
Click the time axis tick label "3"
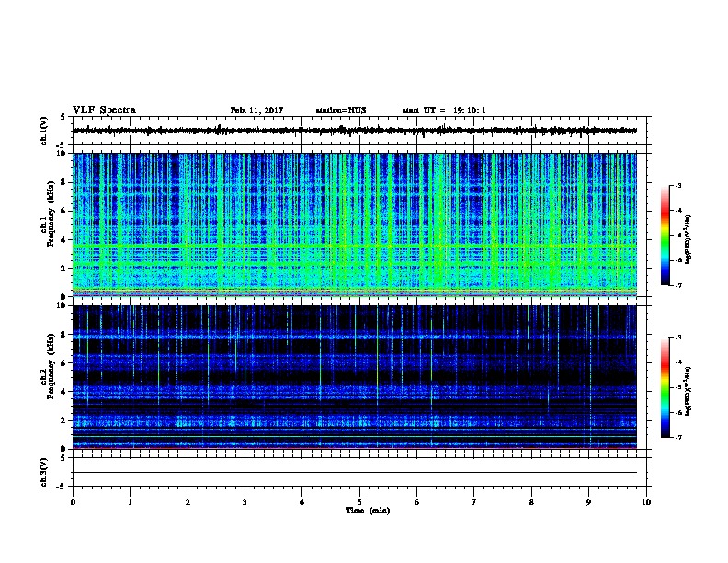click(x=245, y=502)
